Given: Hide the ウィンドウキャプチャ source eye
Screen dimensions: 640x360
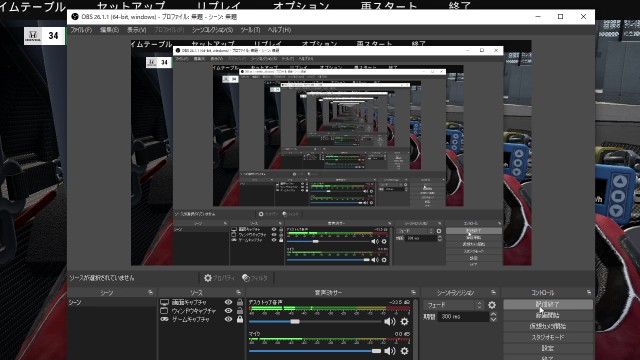Looking at the screenshot, I should [229, 311].
